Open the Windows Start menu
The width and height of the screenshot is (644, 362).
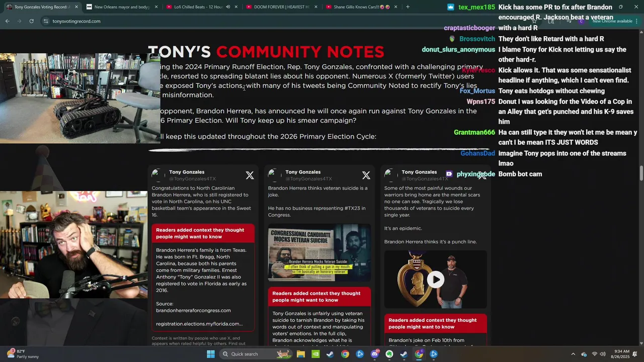tap(211, 354)
